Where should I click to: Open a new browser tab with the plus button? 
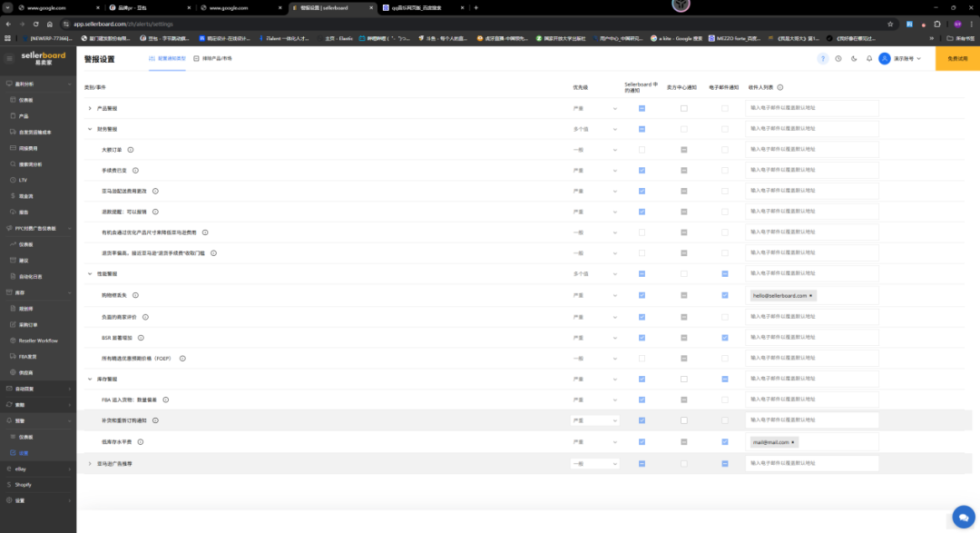tap(476, 8)
